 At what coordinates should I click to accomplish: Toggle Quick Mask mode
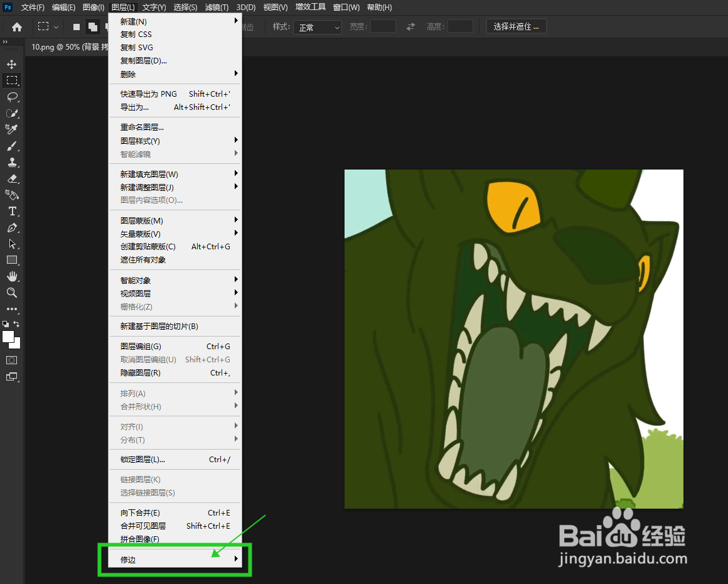(11, 360)
